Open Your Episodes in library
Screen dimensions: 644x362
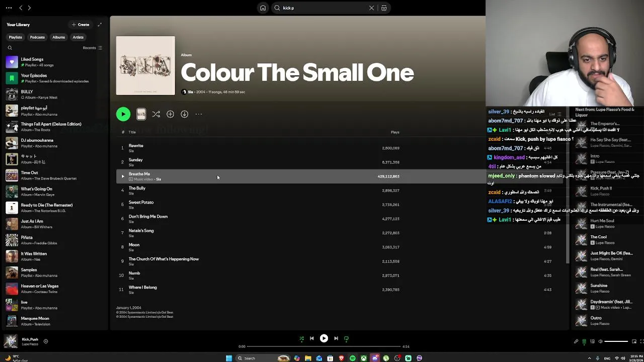pyautogui.click(x=54, y=78)
